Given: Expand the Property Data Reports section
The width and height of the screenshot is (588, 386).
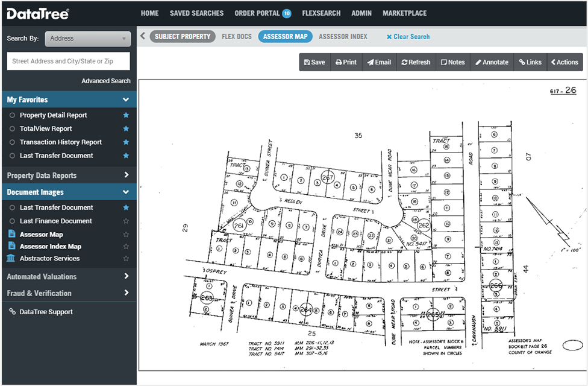Looking at the screenshot, I should point(69,175).
